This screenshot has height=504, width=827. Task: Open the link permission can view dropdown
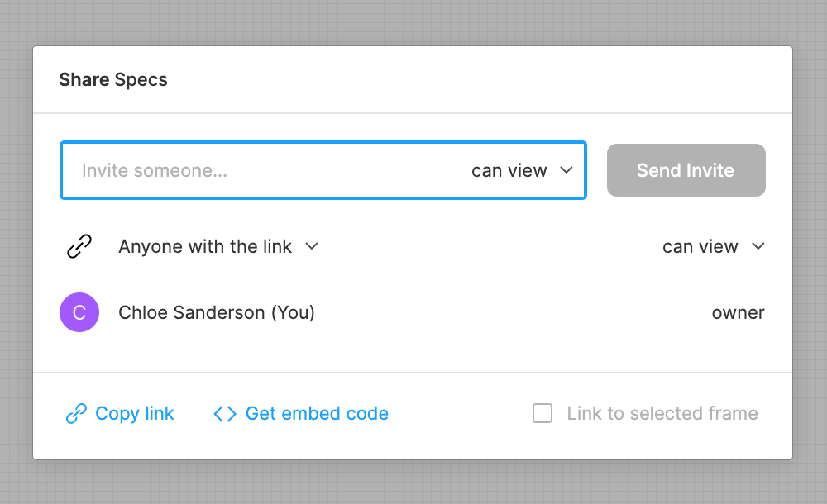pos(700,246)
